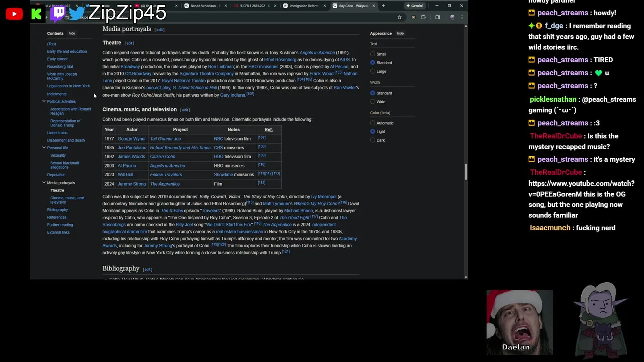Jump to (Top) in contents

click(x=51, y=44)
